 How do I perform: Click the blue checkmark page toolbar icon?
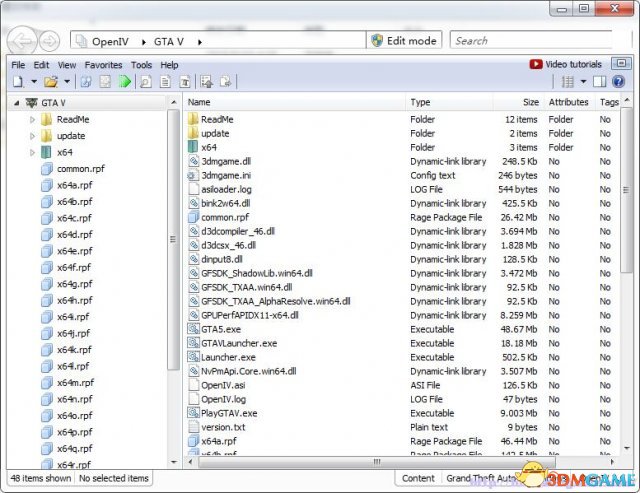pos(86,82)
